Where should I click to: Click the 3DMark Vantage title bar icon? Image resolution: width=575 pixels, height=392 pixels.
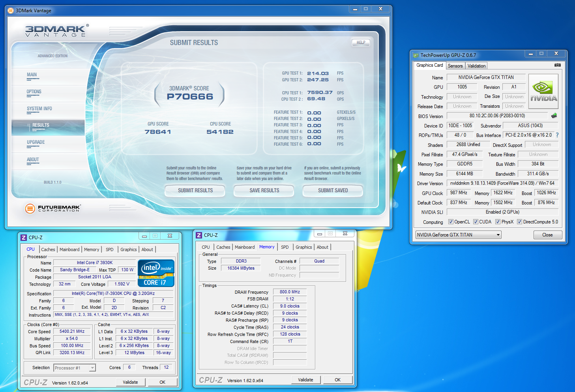(11, 10)
